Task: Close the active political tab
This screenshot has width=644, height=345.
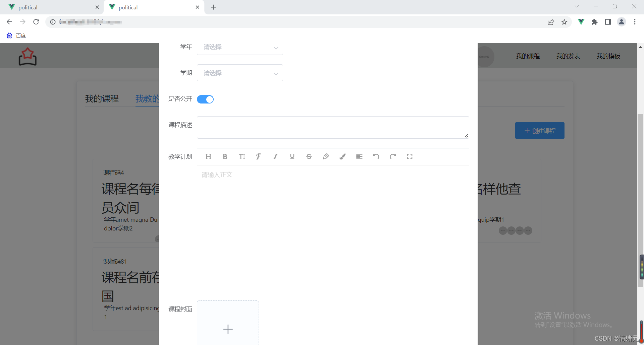Action: [x=198, y=7]
